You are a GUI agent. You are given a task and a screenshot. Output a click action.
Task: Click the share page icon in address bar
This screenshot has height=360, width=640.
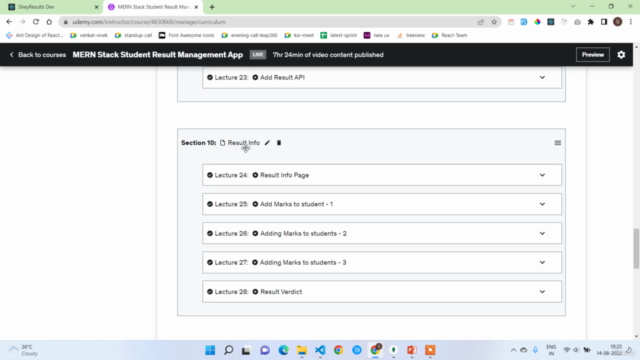point(481,22)
